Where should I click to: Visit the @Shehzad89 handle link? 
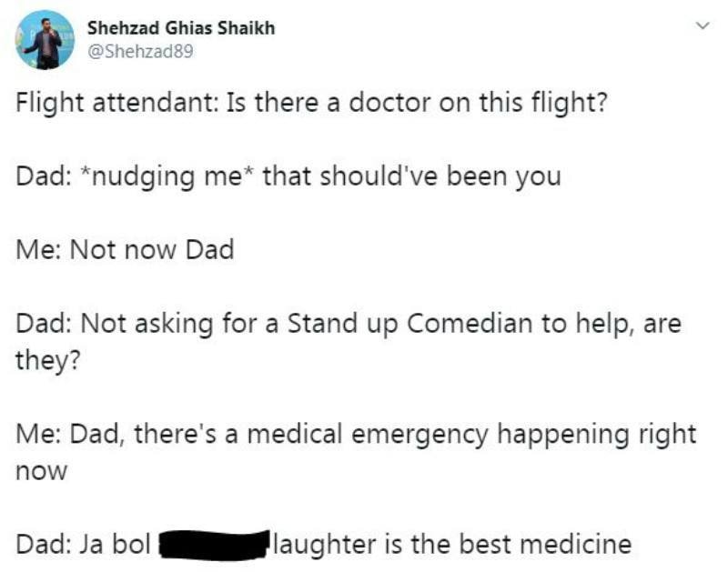click(x=140, y=51)
